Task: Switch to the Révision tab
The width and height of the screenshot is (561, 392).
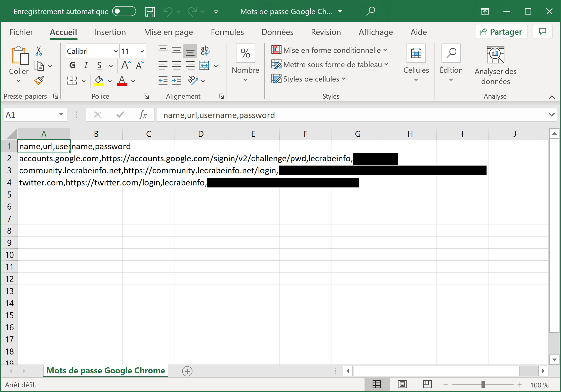Action: (x=326, y=32)
